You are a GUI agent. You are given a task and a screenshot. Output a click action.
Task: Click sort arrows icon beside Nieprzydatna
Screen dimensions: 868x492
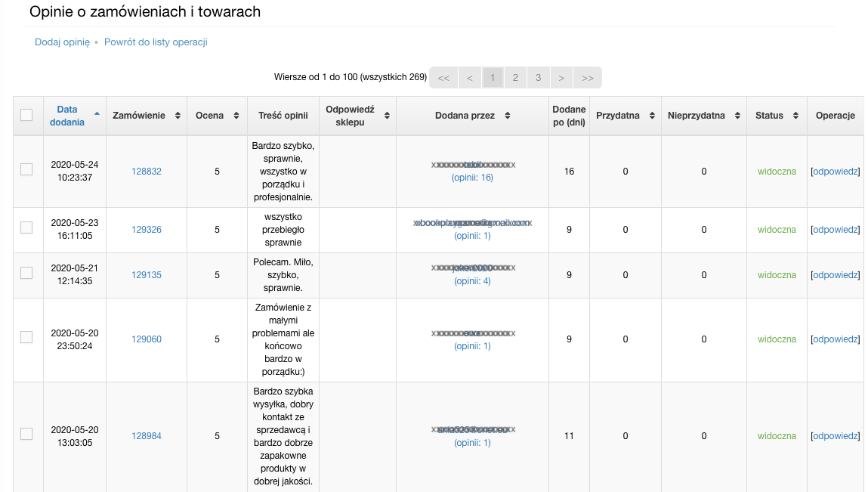(x=737, y=115)
